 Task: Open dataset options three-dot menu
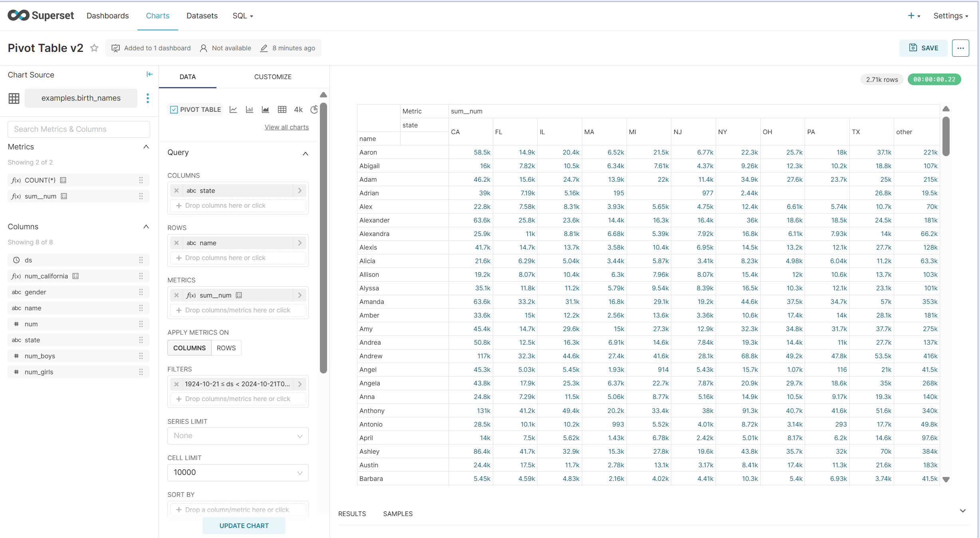148,98
